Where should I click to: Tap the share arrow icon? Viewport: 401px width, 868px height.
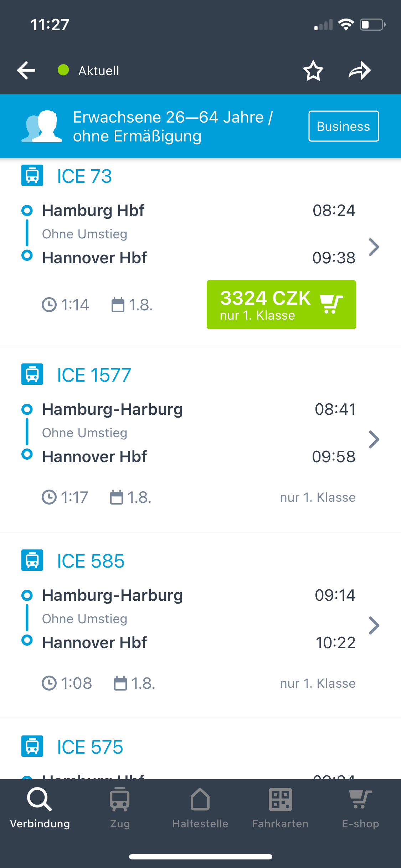coord(360,71)
